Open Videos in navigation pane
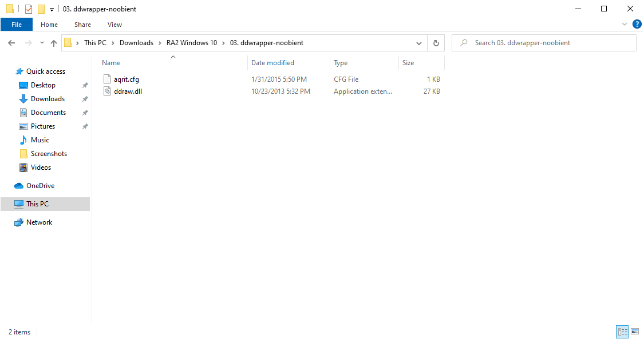The width and height of the screenshot is (644, 339). click(41, 167)
